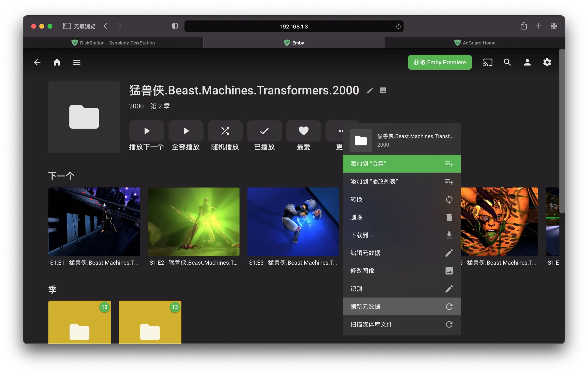Click pencil edit icon next to series title

click(370, 90)
